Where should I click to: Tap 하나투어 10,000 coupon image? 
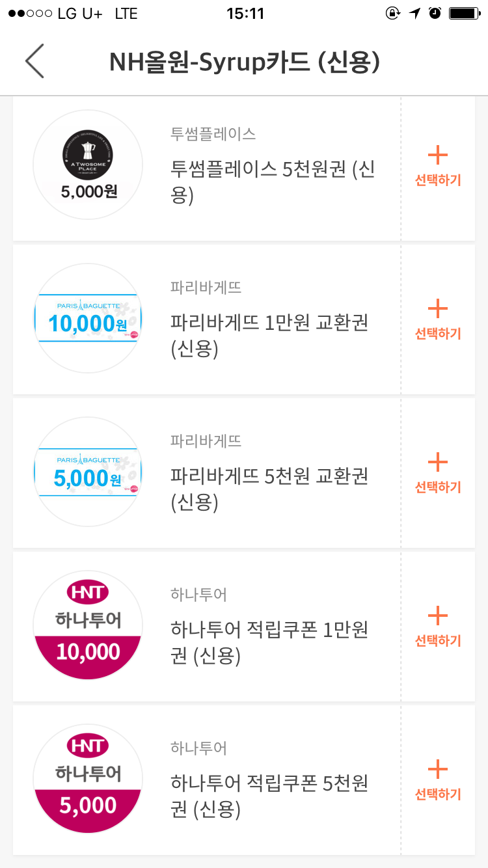point(88,625)
